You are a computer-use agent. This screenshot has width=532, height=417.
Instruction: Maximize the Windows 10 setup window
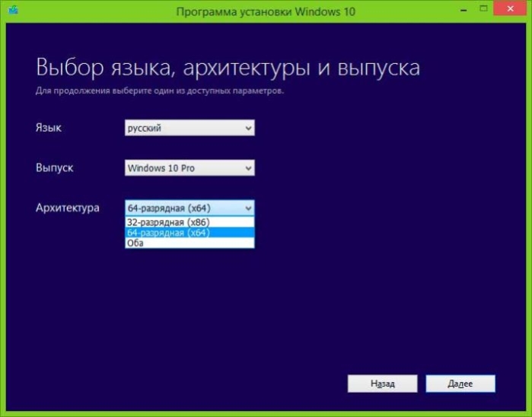pos(483,9)
